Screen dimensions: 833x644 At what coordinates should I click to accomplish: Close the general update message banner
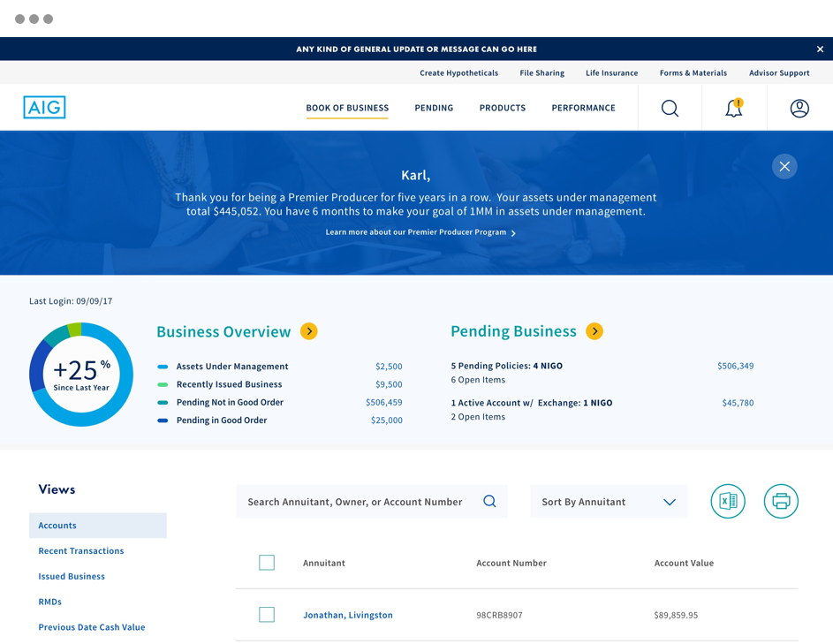tap(820, 49)
